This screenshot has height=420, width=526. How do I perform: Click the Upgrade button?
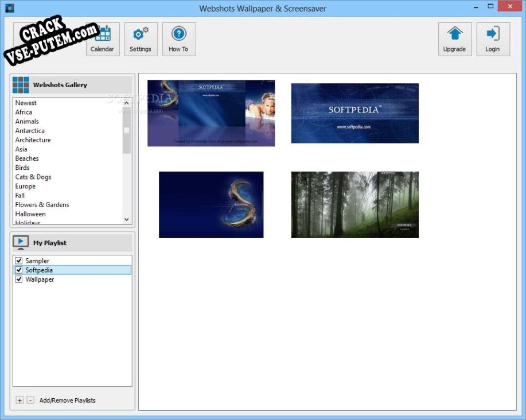click(454, 39)
